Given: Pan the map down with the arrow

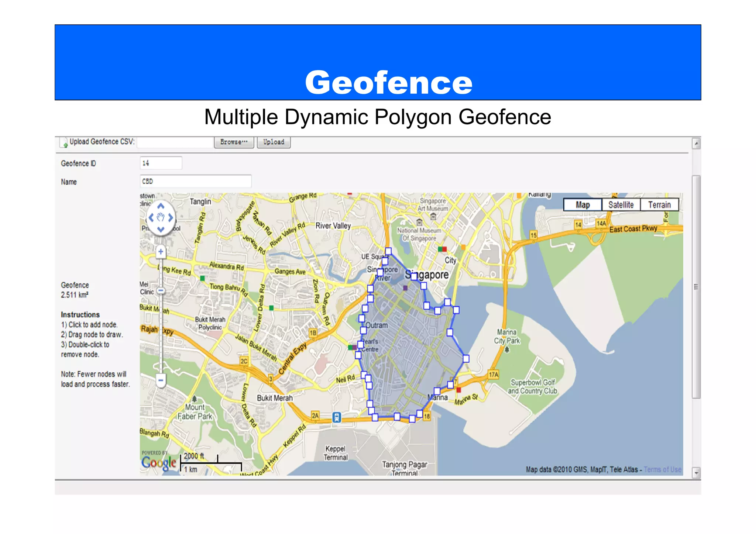Looking at the screenshot, I should click(x=161, y=230).
